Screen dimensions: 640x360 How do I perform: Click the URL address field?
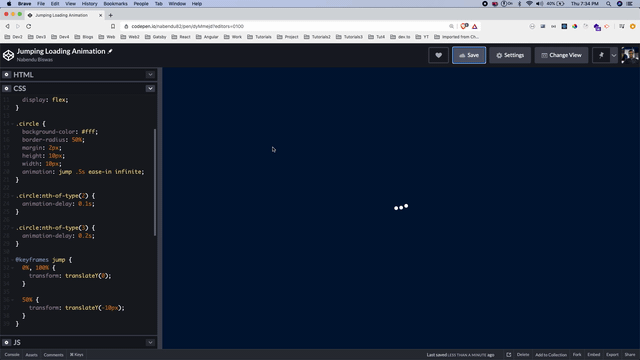click(x=286, y=26)
